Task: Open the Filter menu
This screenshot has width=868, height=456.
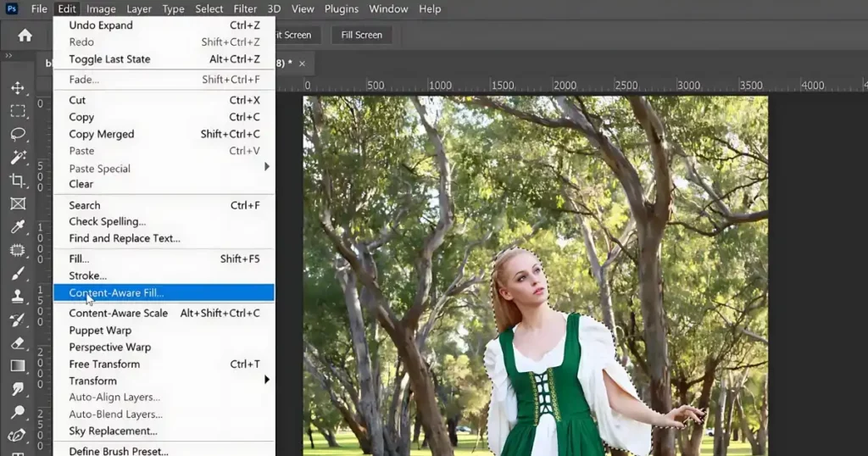Action: point(245,8)
